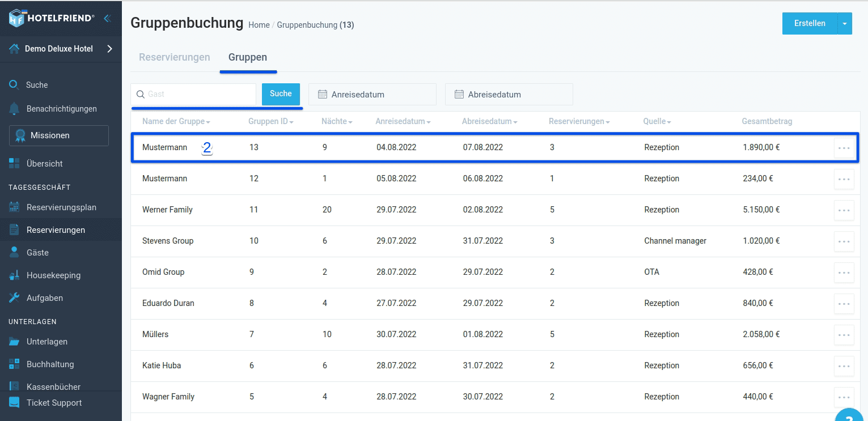Viewport: 868px width, 421px height.
Task: Focus the Gast search field
Action: 193,94
